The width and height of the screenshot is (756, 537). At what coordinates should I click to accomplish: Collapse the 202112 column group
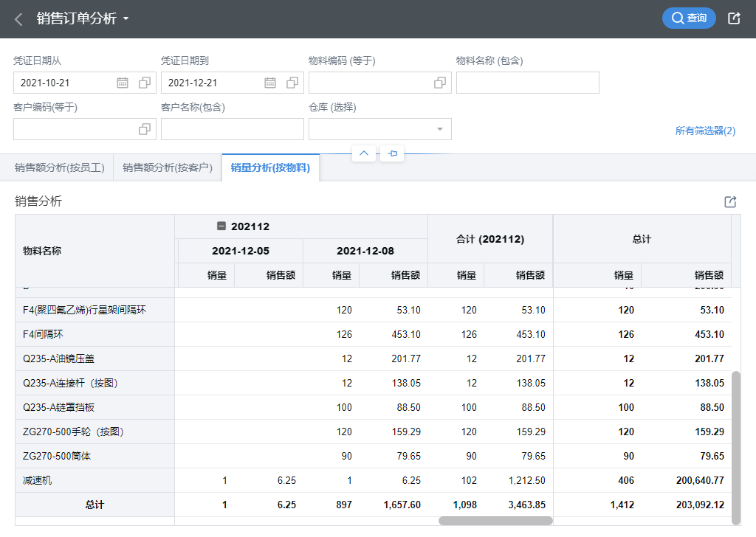(221, 226)
